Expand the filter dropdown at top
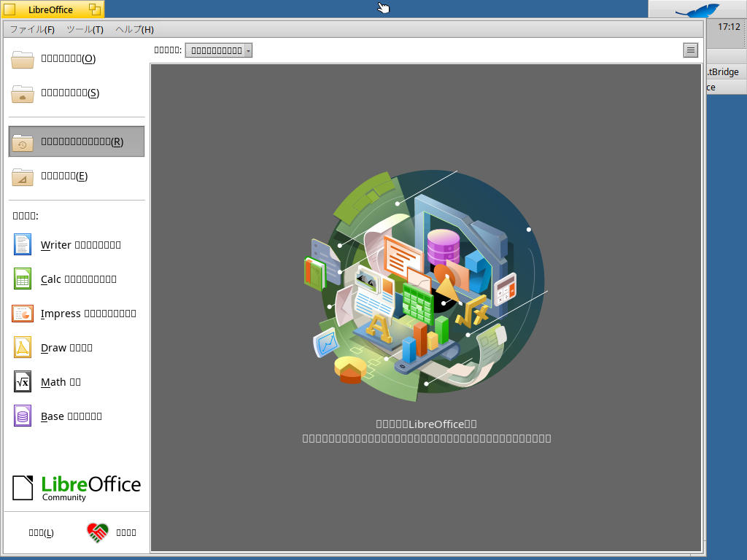 [219, 50]
